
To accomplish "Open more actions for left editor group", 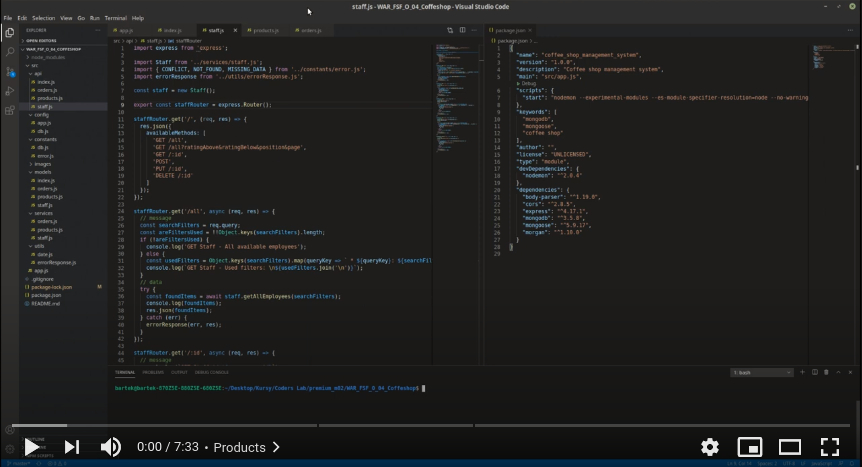I will pos(474,30).
